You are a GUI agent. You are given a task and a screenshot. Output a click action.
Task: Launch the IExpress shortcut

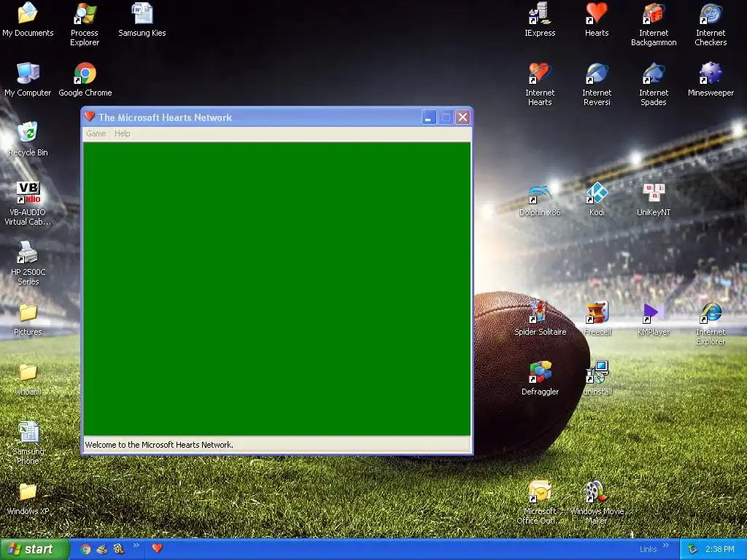(540, 20)
